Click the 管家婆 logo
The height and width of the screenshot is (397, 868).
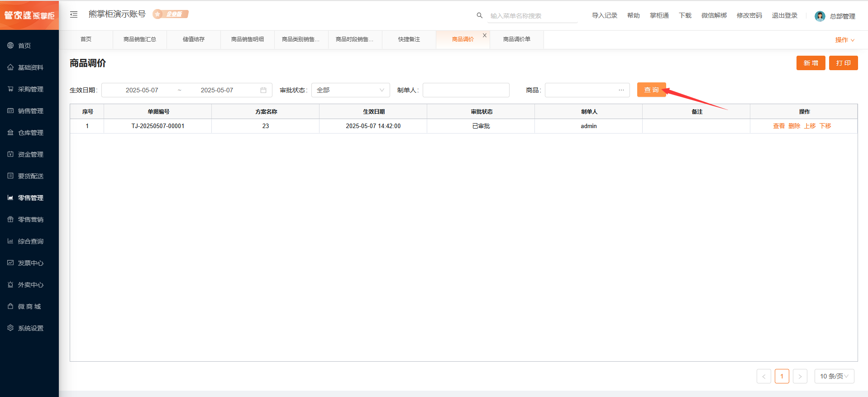[29, 15]
